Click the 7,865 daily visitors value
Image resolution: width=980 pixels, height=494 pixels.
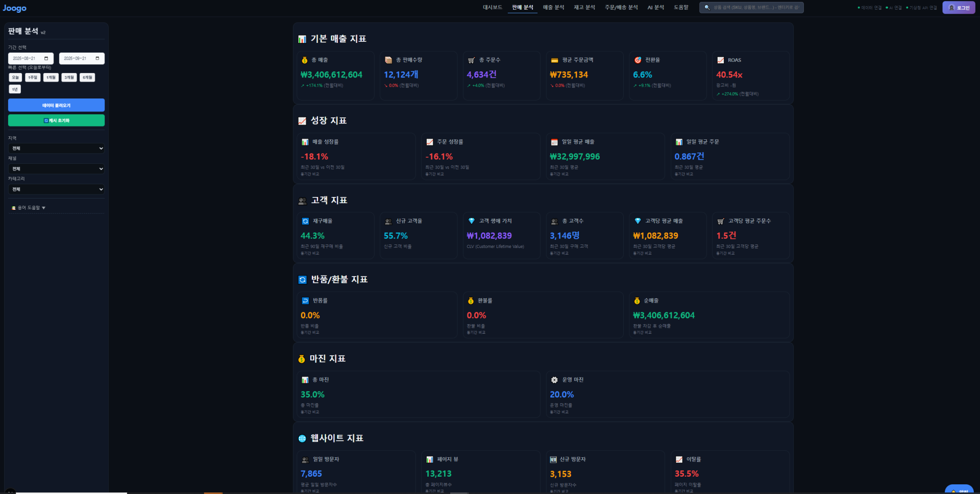pos(311,474)
